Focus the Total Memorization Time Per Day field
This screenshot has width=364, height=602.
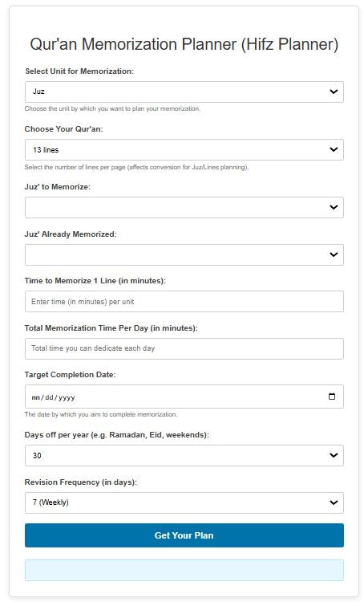184,348
